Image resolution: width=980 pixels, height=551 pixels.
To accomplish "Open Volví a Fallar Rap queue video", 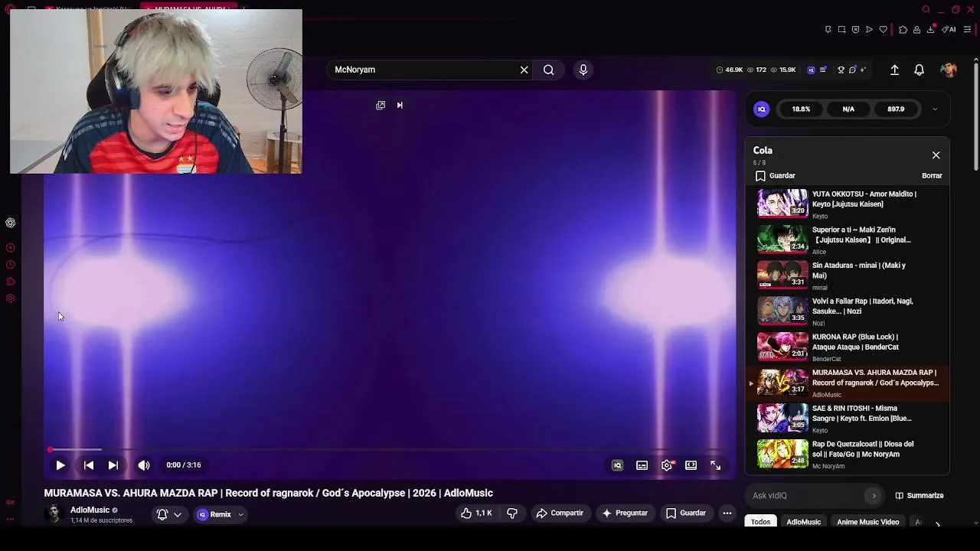I will point(848,311).
